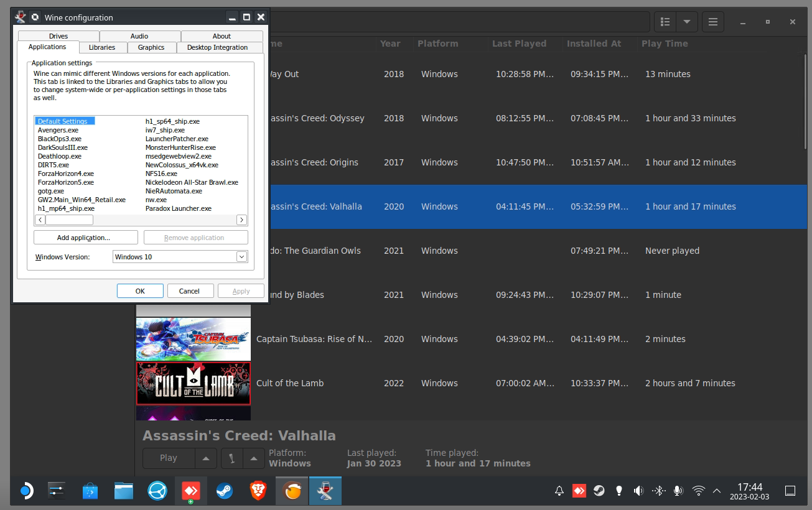812x510 pixels.
Task: Select DarkSoulsIII.exe in the application list
Action: [x=62, y=147]
